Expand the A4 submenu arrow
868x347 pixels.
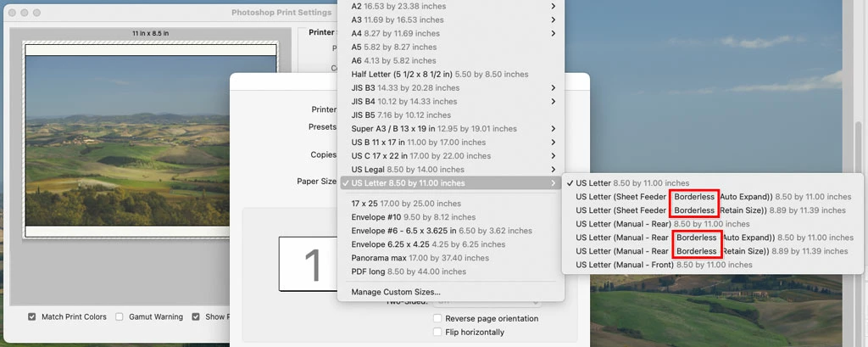[x=554, y=33]
